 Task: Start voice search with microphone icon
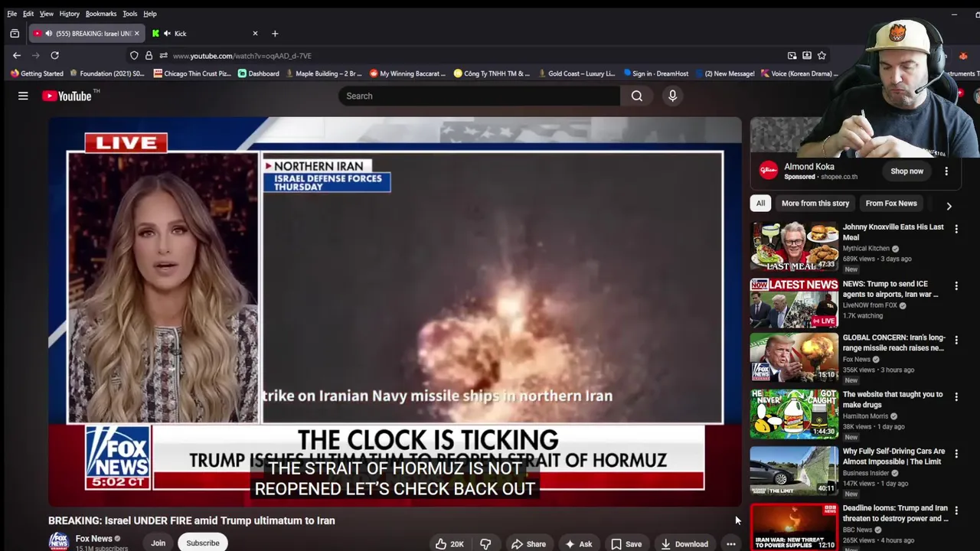[673, 96]
